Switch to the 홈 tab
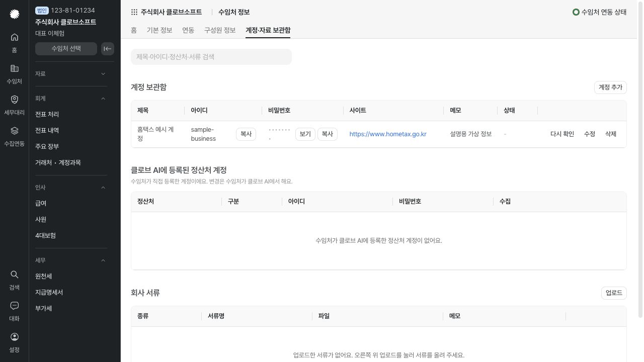The height and width of the screenshot is (362, 644). (134, 30)
